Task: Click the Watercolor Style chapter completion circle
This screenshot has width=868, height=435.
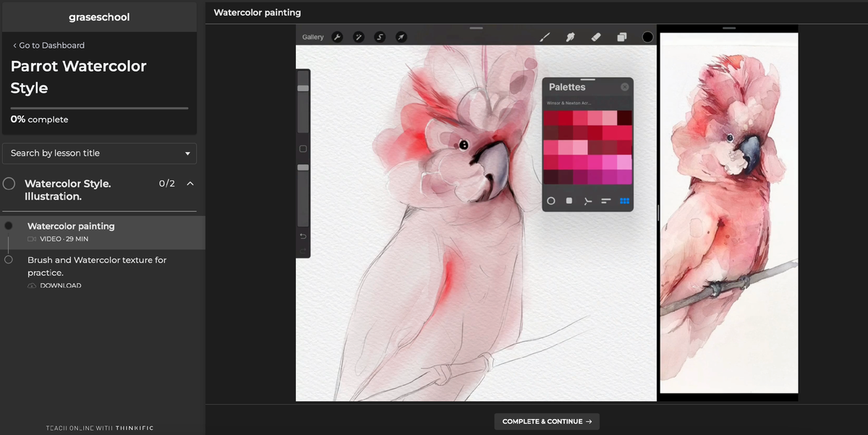Action: 9,184
